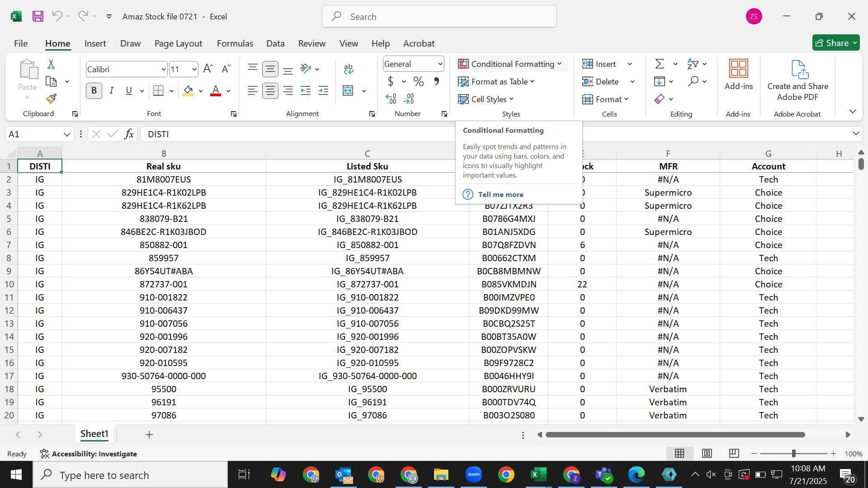Apply red Font Color swatch
This screenshot has height=488, width=868.
216,91
